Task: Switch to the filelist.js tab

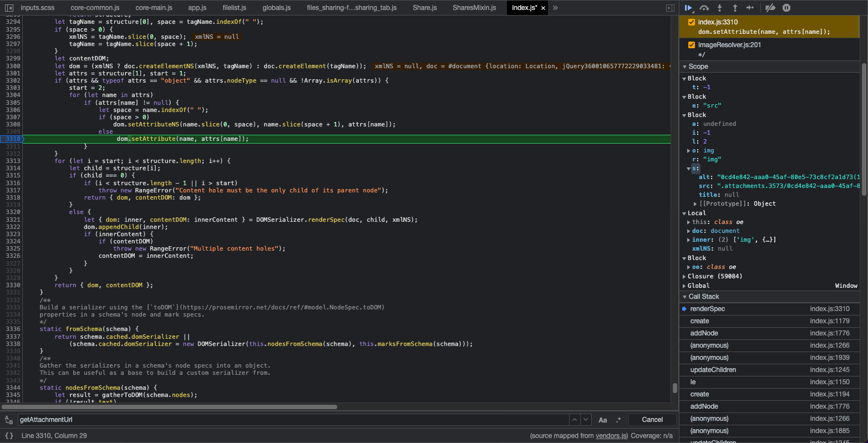Action: 234,8
